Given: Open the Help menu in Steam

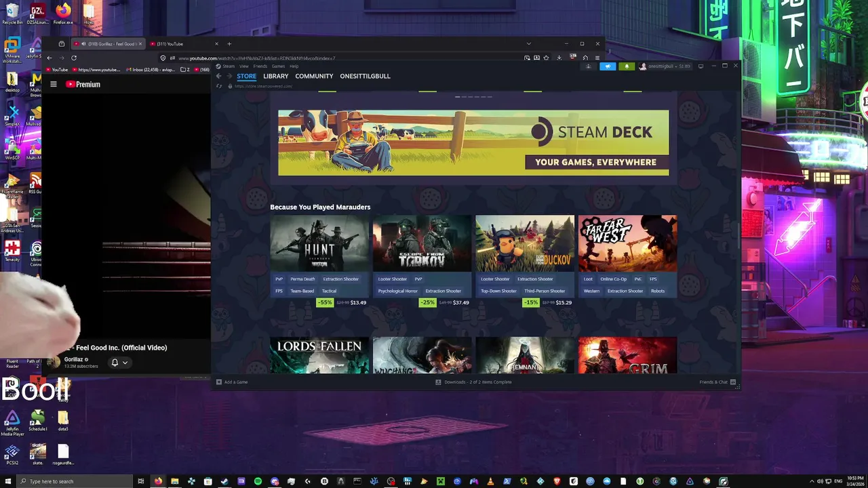Looking at the screenshot, I should (294, 66).
